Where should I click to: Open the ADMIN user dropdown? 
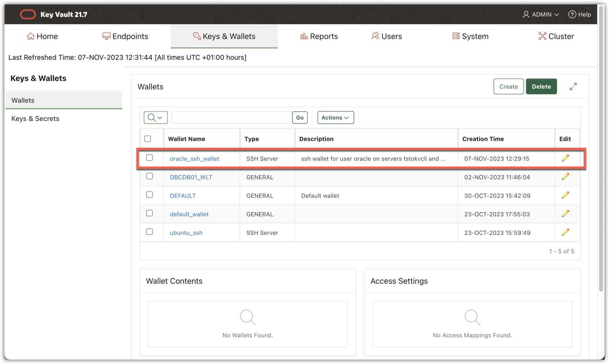pos(541,14)
